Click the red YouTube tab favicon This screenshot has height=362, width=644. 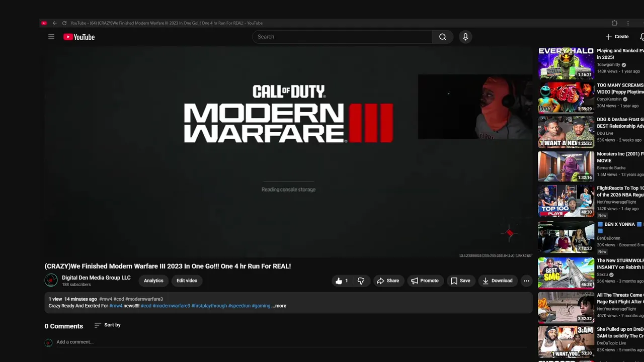pyautogui.click(x=44, y=23)
